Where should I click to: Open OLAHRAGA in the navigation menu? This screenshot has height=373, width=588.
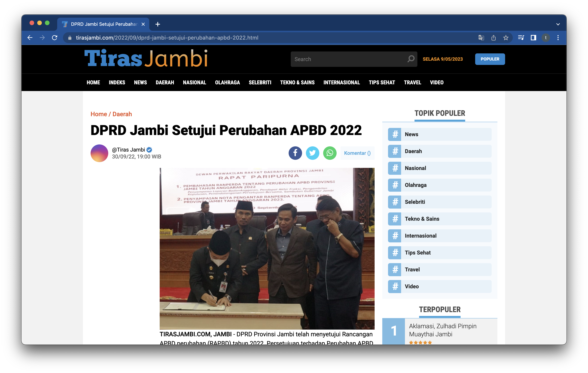click(x=227, y=82)
